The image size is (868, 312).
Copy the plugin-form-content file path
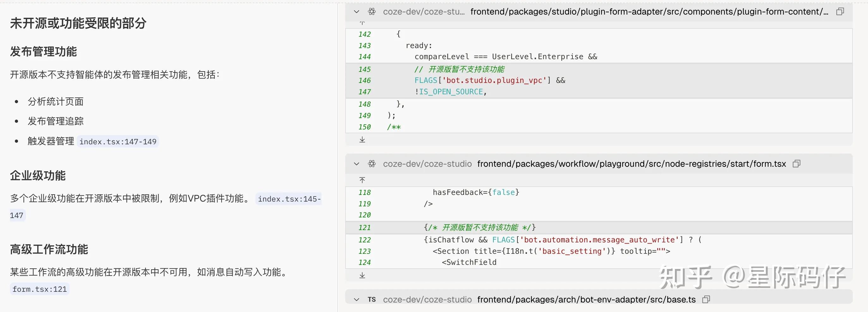click(x=840, y=12)
